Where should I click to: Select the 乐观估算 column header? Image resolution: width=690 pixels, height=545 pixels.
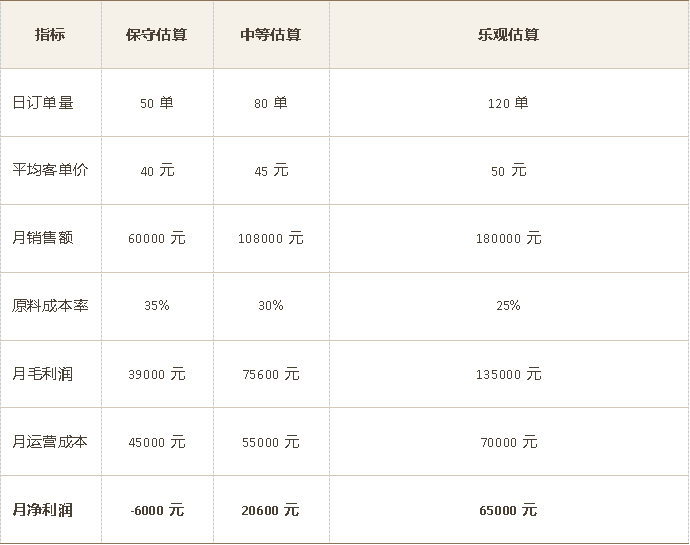point(508,34)
